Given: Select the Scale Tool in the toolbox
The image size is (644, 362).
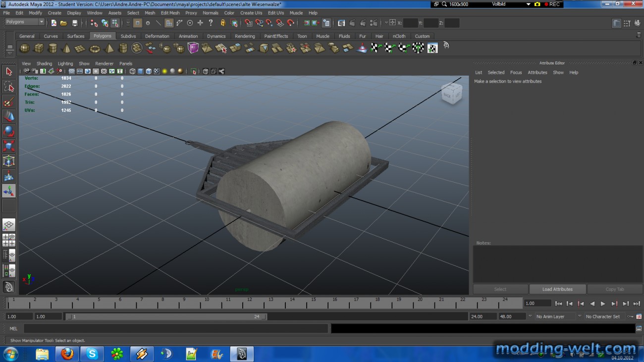Looking at the screenshot, I should click(x=9, y=146).
